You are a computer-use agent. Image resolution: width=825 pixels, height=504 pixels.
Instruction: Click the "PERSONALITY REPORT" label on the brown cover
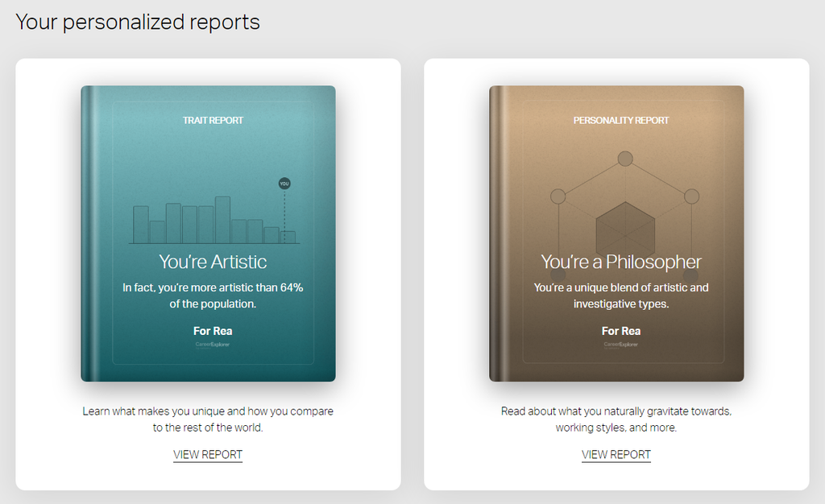pos(621,121)
